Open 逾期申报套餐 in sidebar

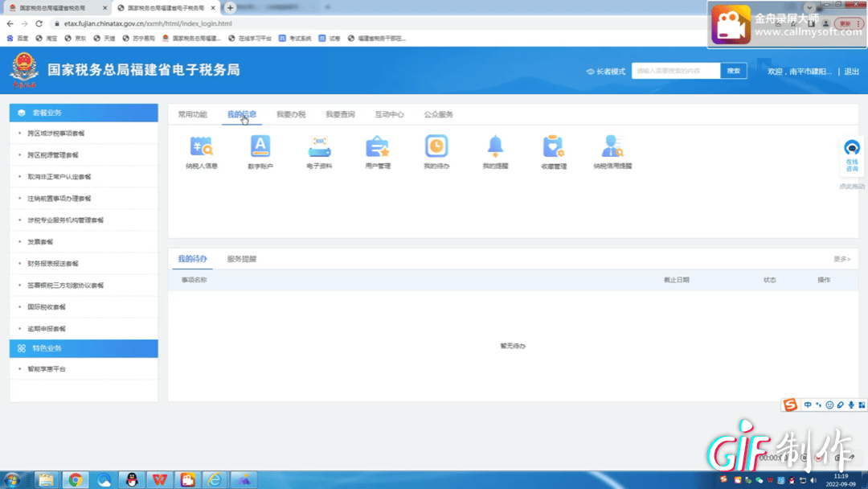coord(47,328)
